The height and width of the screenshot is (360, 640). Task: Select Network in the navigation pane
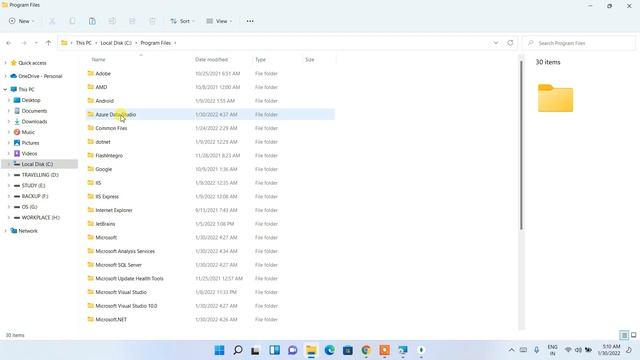pyautogui.click(x=28, y=231)
